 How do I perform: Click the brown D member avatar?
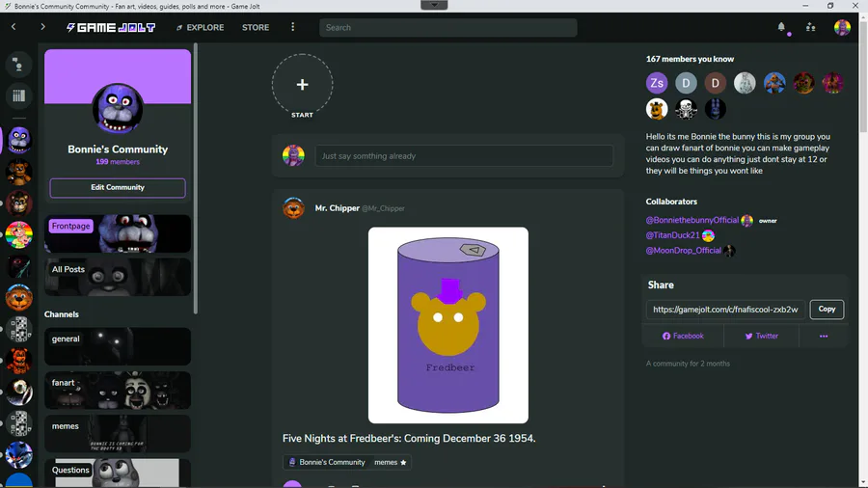coord(716,83)
